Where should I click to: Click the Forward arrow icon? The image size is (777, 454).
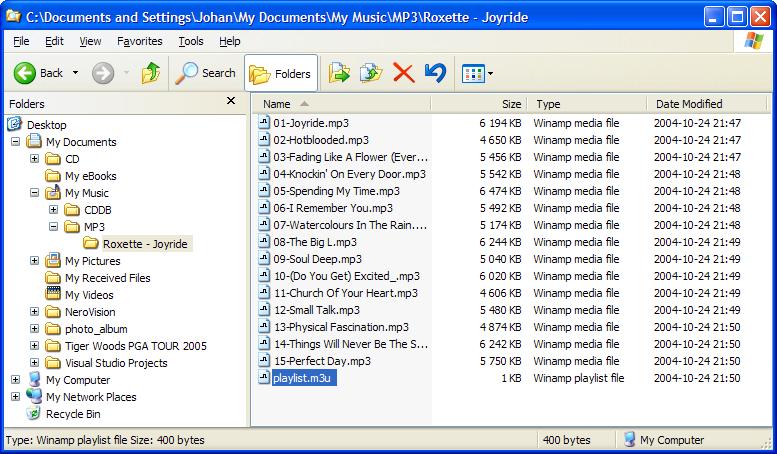(x=103, y=73)
